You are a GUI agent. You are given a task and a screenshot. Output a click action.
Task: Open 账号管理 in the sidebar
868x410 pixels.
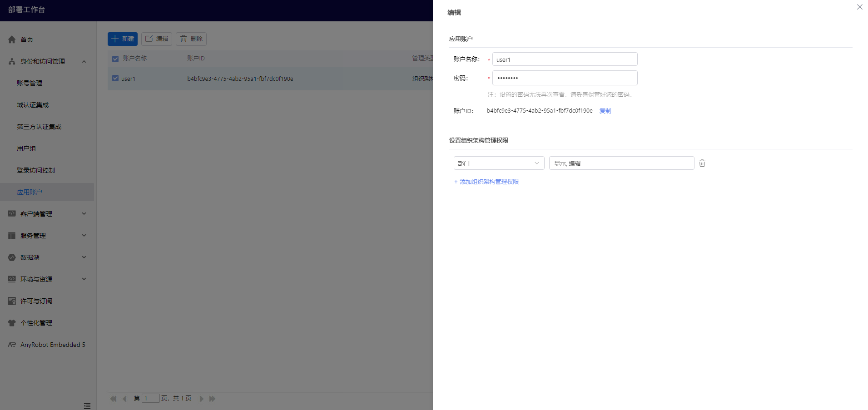click(x=30, y=83)
